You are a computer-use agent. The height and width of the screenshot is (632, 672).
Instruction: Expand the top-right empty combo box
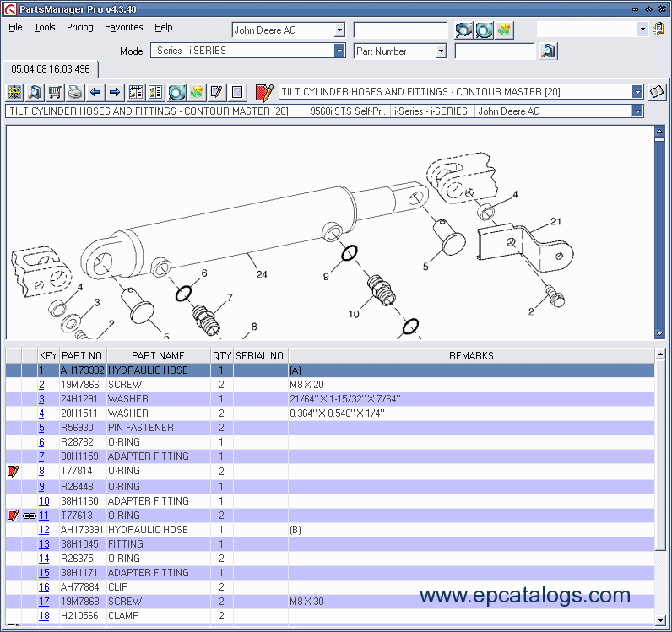click(642, 30)
